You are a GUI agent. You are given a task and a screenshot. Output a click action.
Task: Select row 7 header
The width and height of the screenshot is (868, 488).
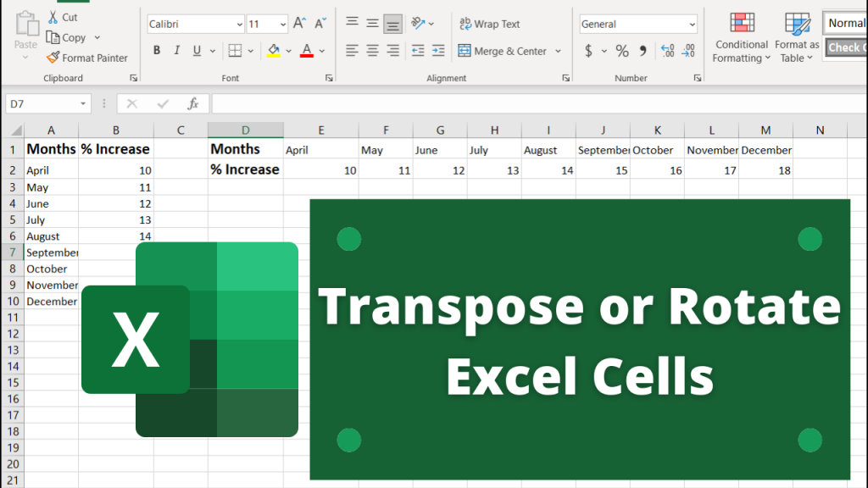[12, 252]
